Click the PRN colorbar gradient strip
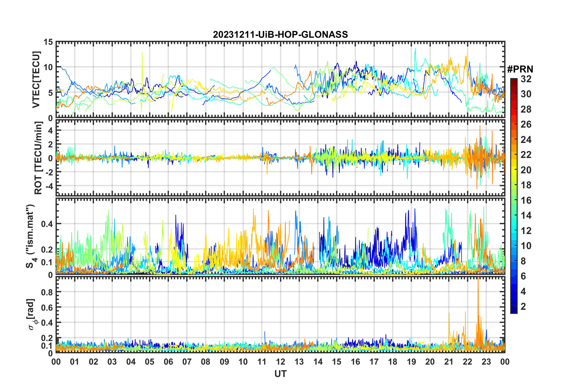Screen dimensions: 561x392 tap(514, 196)
